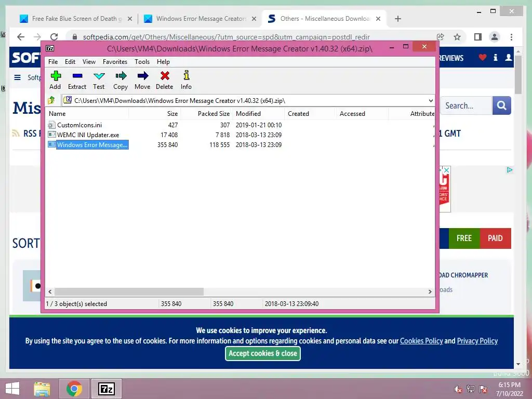The width and height of the screenshot is (532, 399).
Task: Click the PAID filter button
Action: pyautogui.click(x=495, y=238)
